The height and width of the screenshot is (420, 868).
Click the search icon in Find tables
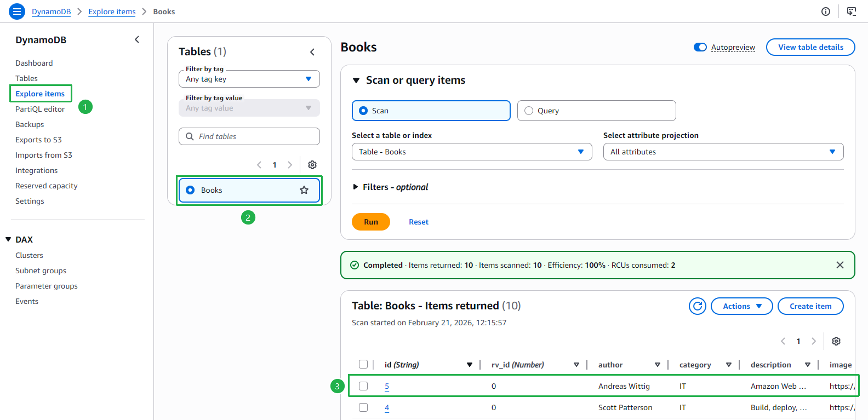[x=190, y=136]
